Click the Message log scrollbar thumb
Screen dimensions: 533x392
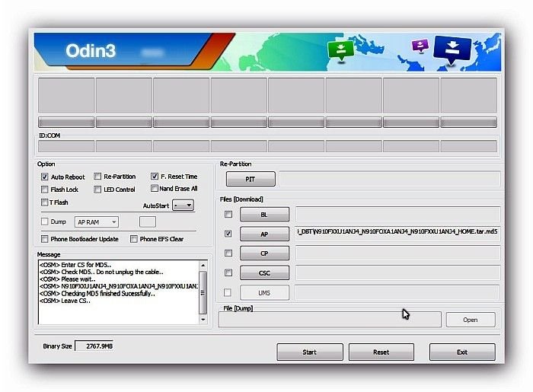click(203, 292)
